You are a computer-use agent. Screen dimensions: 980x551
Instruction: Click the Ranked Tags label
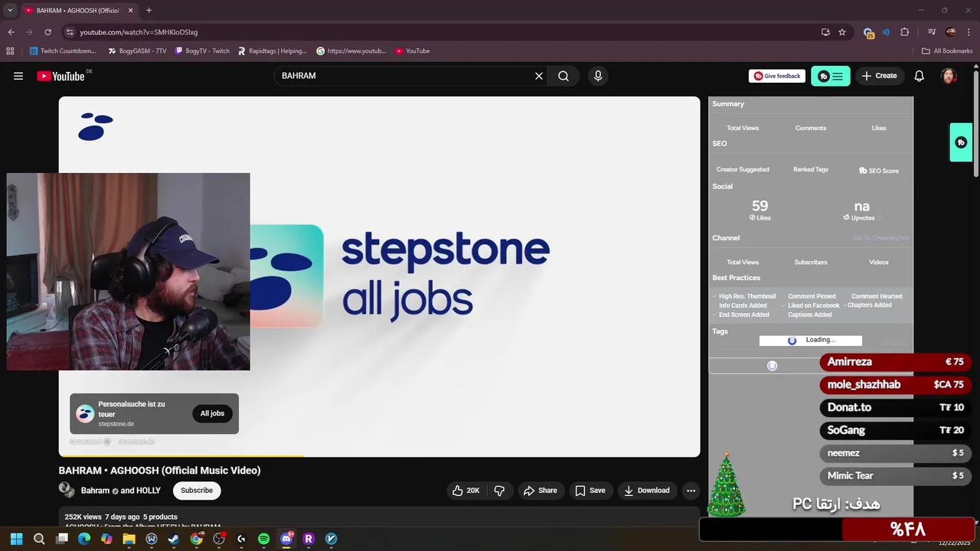tap(811, 169)
